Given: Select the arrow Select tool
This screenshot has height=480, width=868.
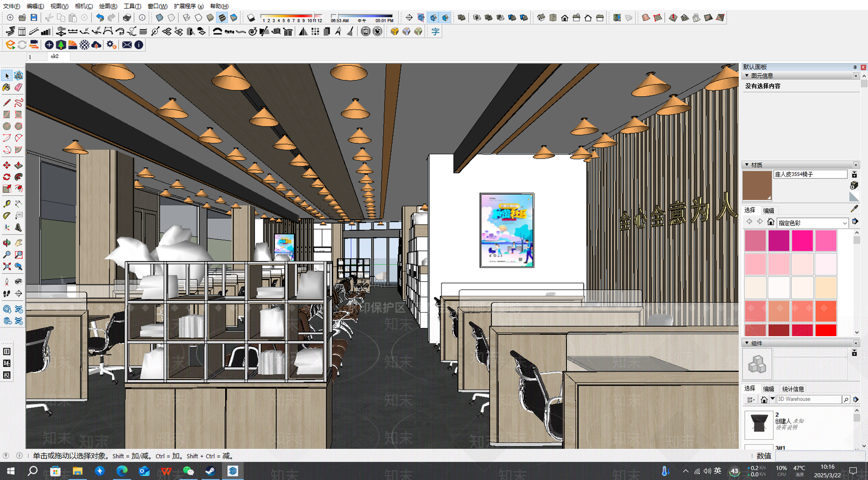Looking at the screenshot, I should [7, 76].
